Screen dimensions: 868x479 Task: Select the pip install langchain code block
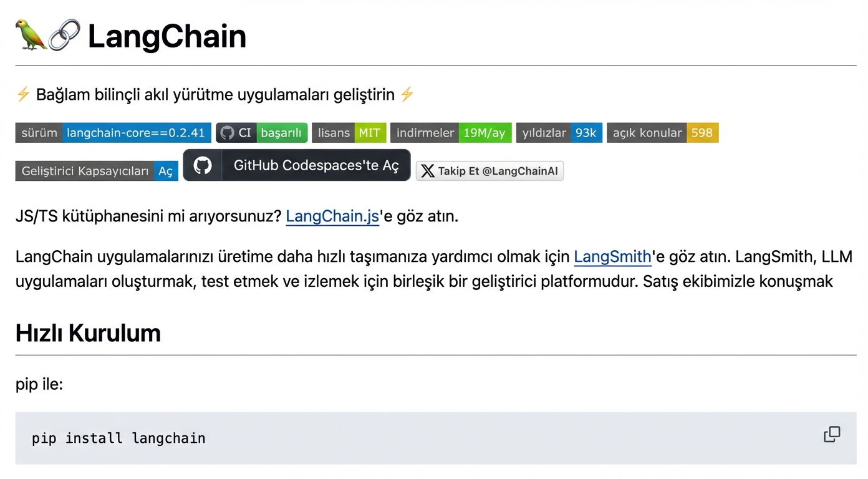click(x=118, y=438)
